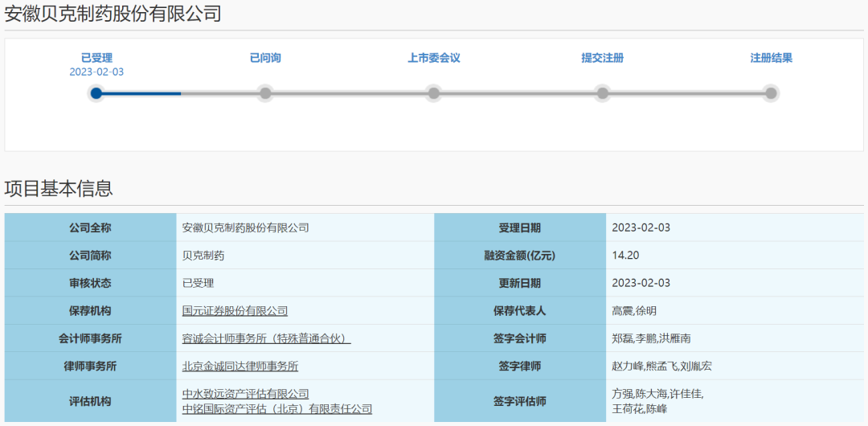The width and height of the screenshot is (868, 426).
Task: Open the 容诚会计师事务所 accounting firm link
Action: (x=266, y=338)
